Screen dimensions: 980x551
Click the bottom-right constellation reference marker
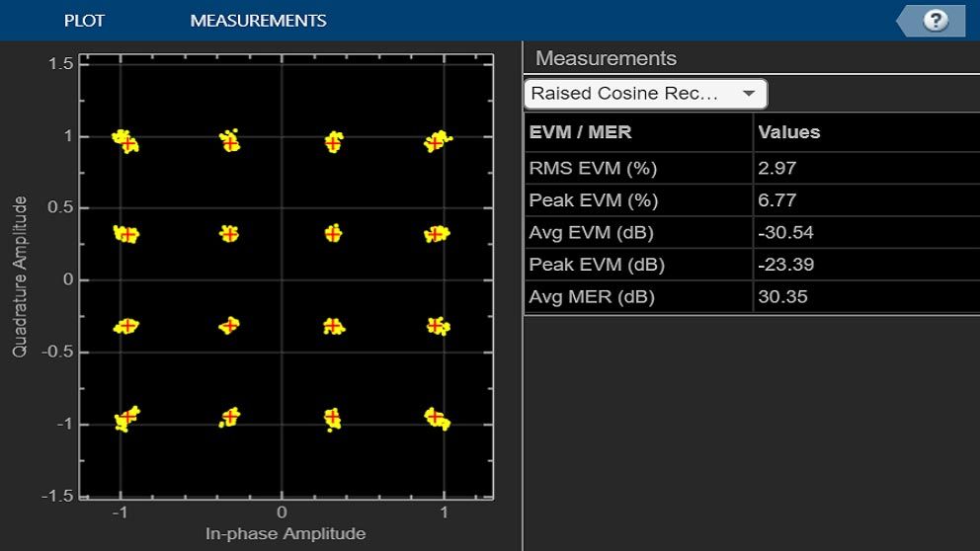[x=436, y=417]
